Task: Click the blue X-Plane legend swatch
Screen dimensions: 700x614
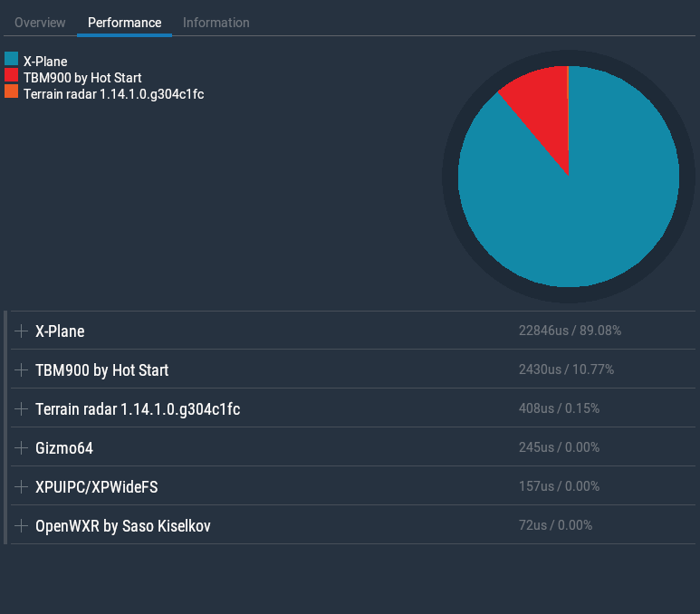Action: 12,61
